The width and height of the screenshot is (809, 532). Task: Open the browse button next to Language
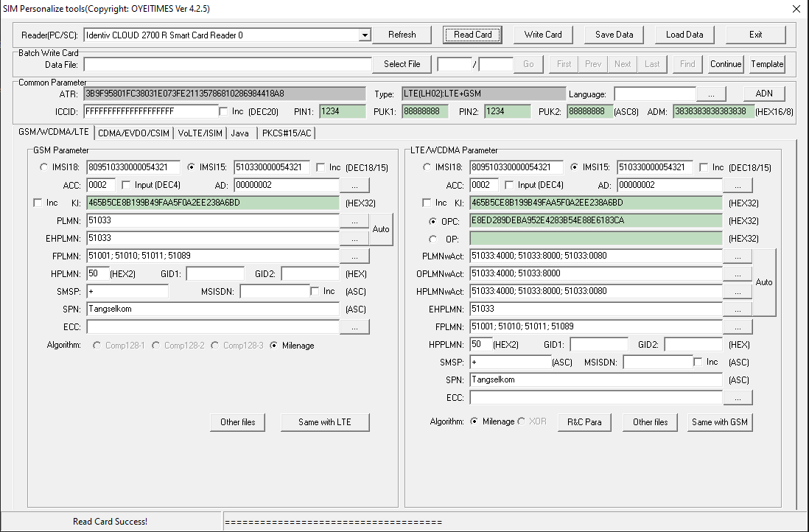[x=711, y=94]
